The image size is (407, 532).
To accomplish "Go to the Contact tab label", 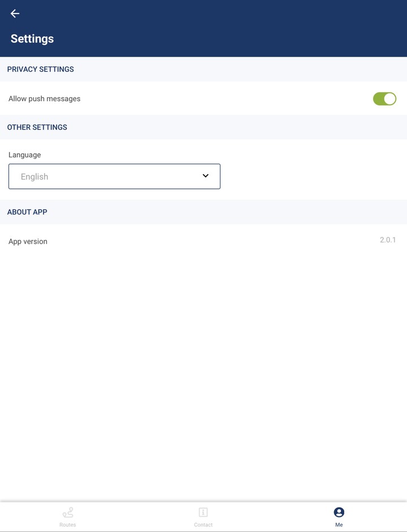I will click(203, 525).
